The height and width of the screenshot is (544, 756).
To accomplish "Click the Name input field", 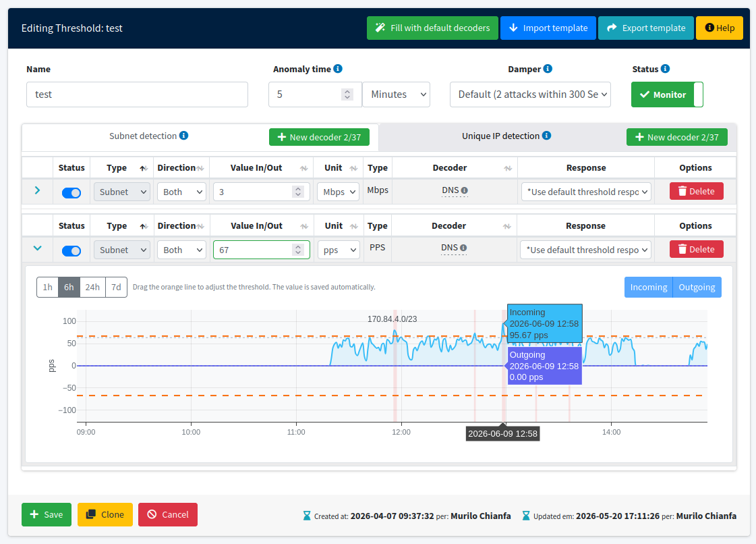I will (137, 94).
